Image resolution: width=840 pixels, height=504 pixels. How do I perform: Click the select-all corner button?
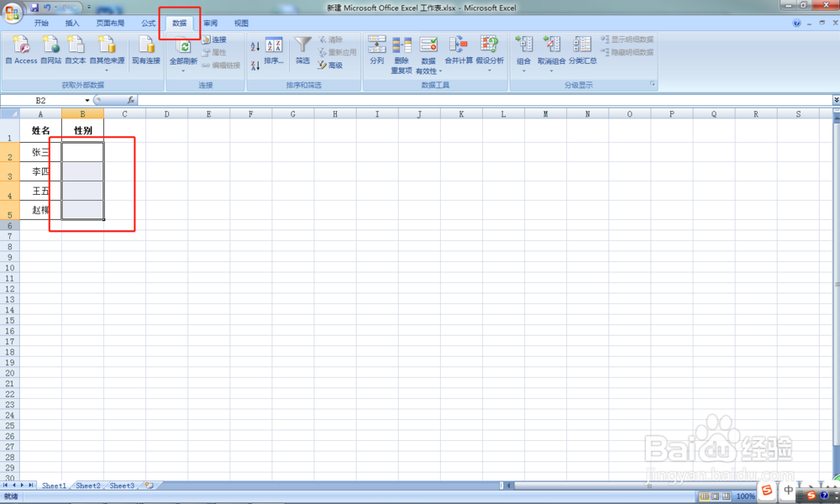click(x=9, y=113)
